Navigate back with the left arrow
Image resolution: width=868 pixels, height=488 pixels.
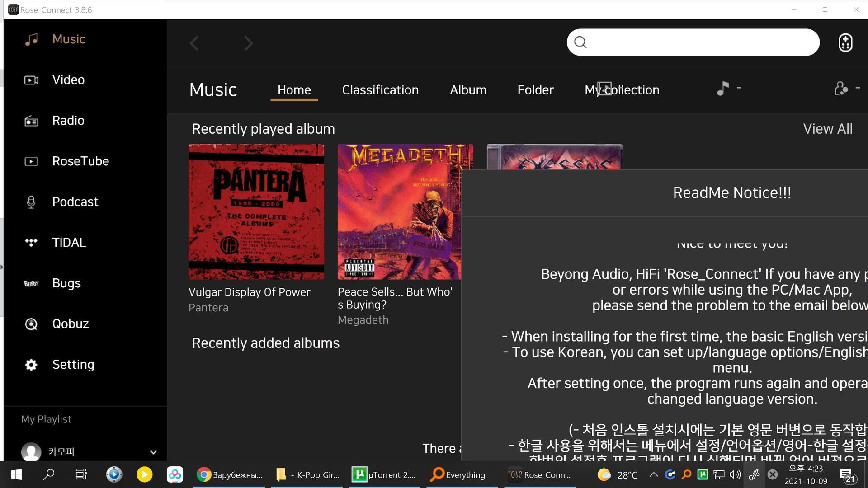[194, 43]
